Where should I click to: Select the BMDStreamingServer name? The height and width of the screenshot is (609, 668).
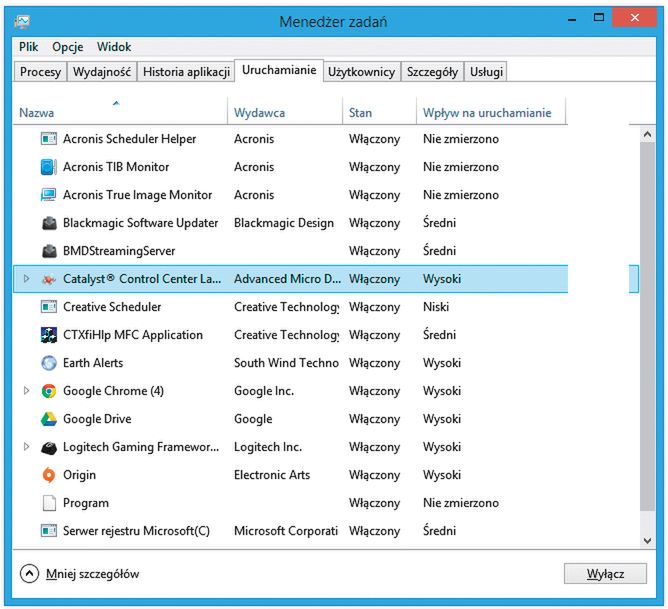tap(119, 251)
